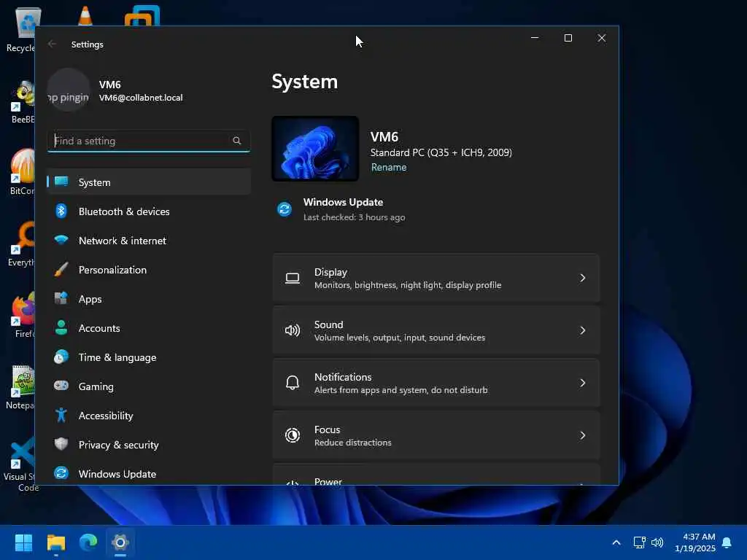Click the Settings gear taskbar icon

(120, 542)
